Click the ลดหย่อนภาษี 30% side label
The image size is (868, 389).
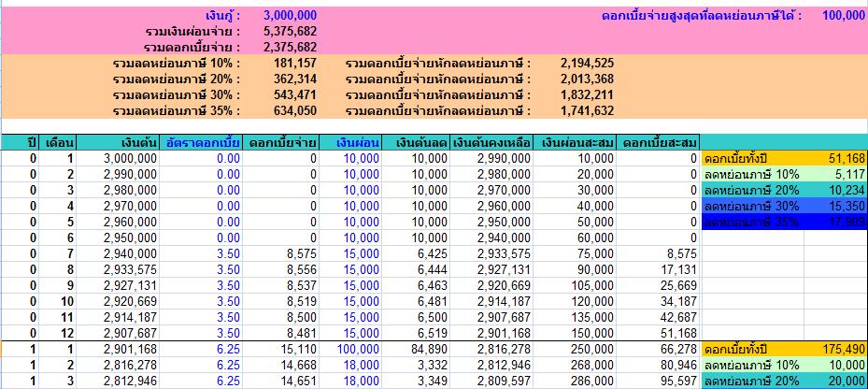[x=752, y=206]
